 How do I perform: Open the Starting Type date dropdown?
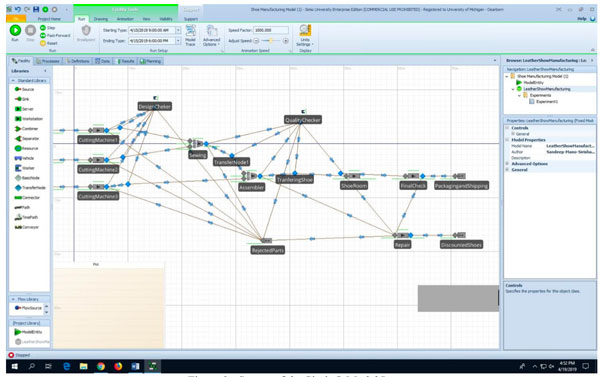coord(178,30)
